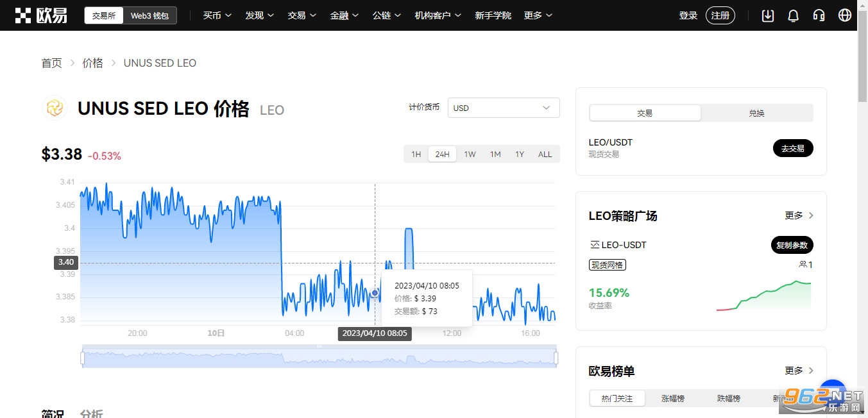Select the 1W chart timeframe
The width and height of the screenshot is (868, 418).
470,154
